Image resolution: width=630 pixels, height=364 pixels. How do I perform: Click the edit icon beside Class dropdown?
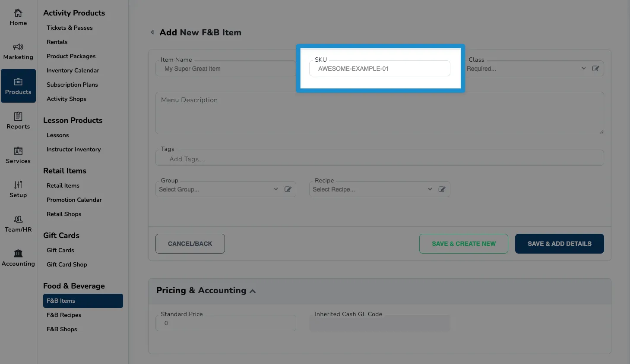595,69
